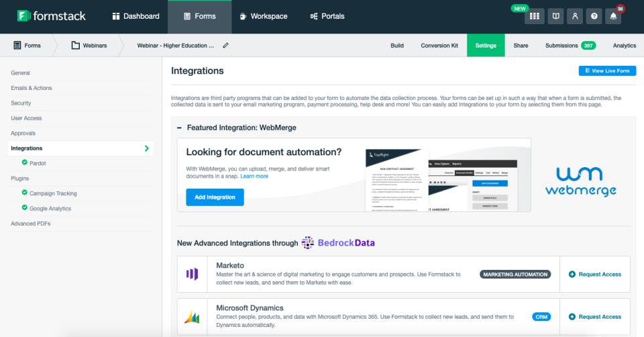Click the 367 submissions count badge
This screenshot has height=337, width=644.
point(588,46)
